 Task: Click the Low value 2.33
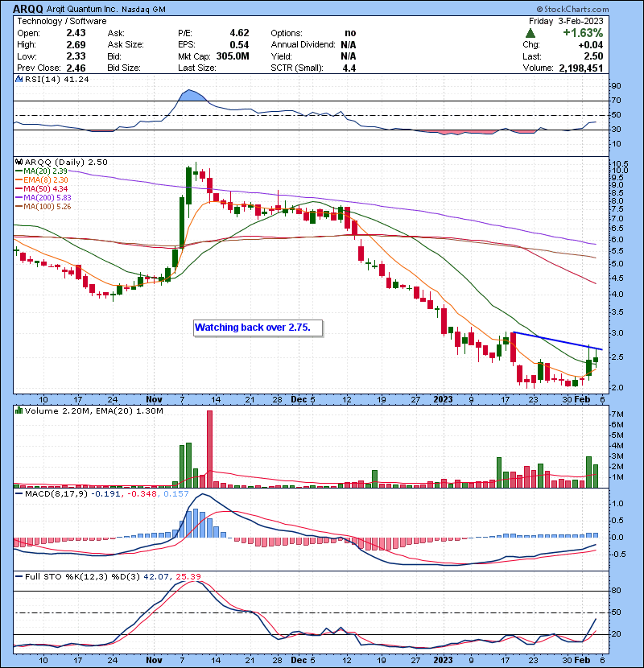click(x=76, y=56)
